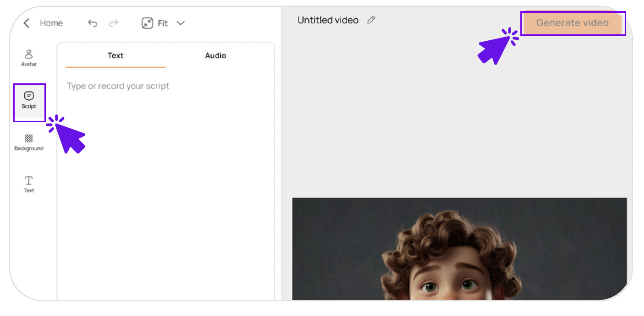Switch to the Text script tab
This screenshot has height=316, width=644.
[115, 56]
